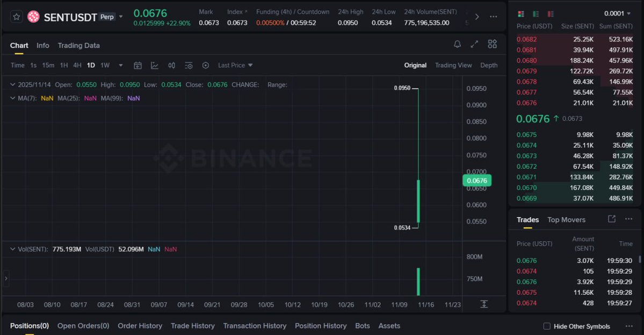Select the 15m chart interval
This screenshot has height=335, width=644.
(x=48, y=66)
